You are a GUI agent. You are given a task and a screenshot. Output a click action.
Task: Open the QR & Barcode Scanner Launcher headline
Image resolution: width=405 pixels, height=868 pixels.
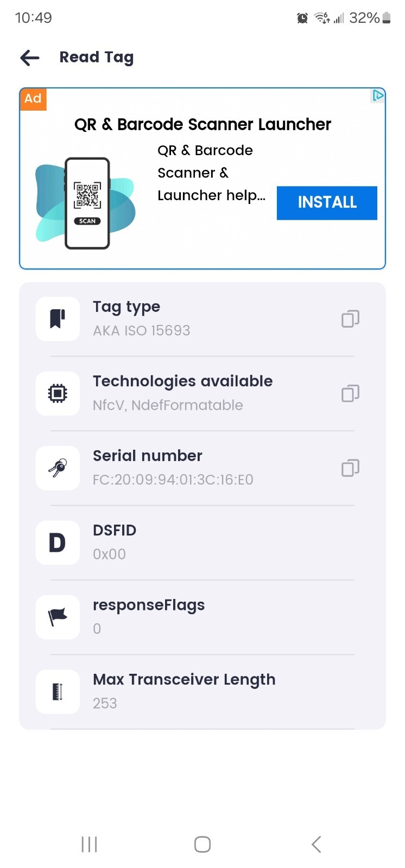(202, 124)
